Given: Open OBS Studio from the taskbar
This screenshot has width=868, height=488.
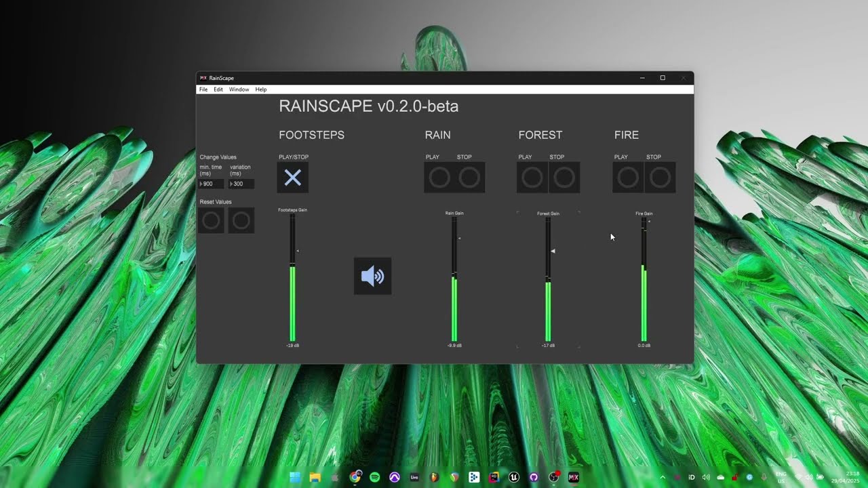Looking at the screenshot, I should coord(554,477).
